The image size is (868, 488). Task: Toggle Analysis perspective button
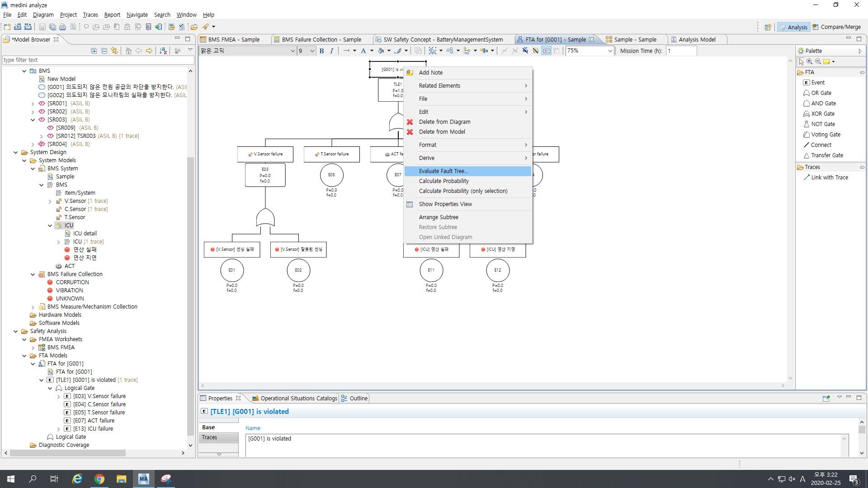tap(793, 27)
